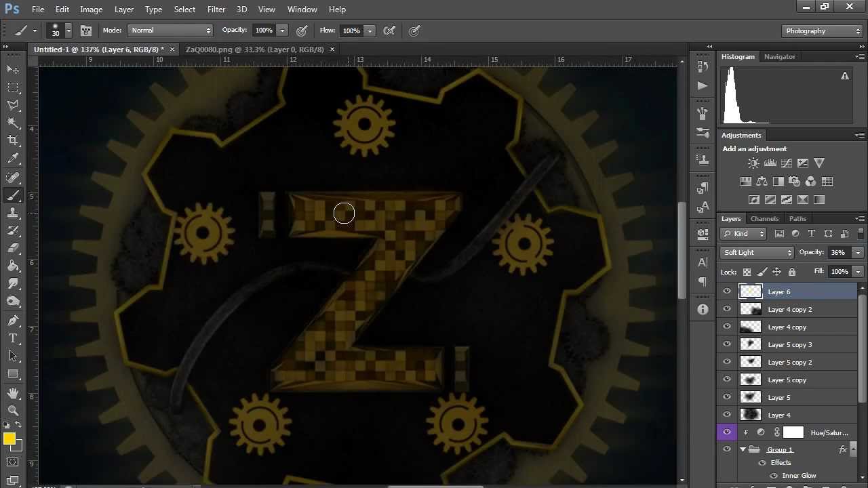The width and height of the screenshot is (868, 488).
Task: Enable airbrush-style build-up effects
Action: 389,30
